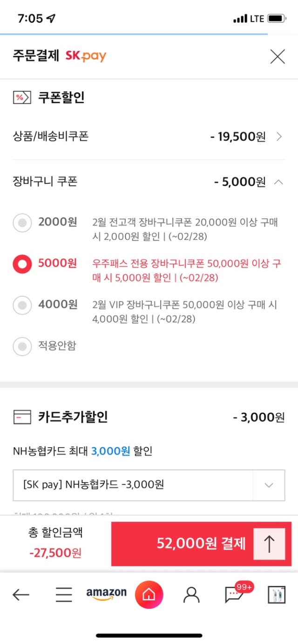The width and height of the screenshot is (298, 644).
Task: Tap the 52,000원 결제 button
Action: pyautogui.click(x=201, y=544)
